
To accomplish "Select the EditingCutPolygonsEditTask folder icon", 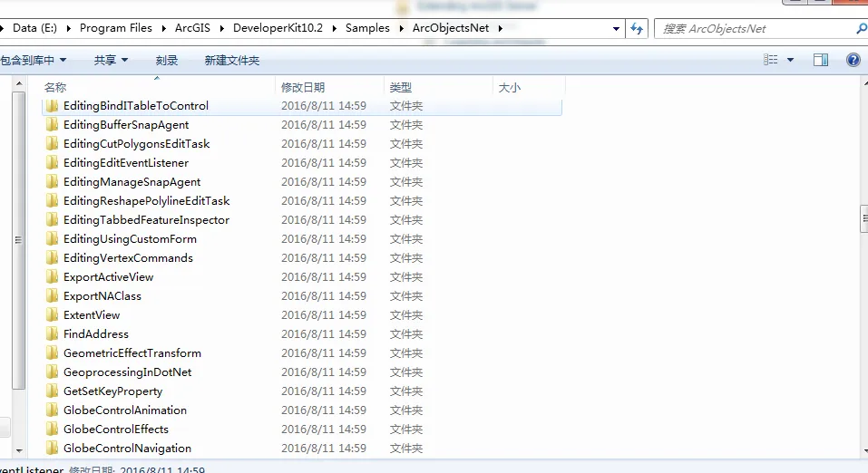I will point(52,144).
